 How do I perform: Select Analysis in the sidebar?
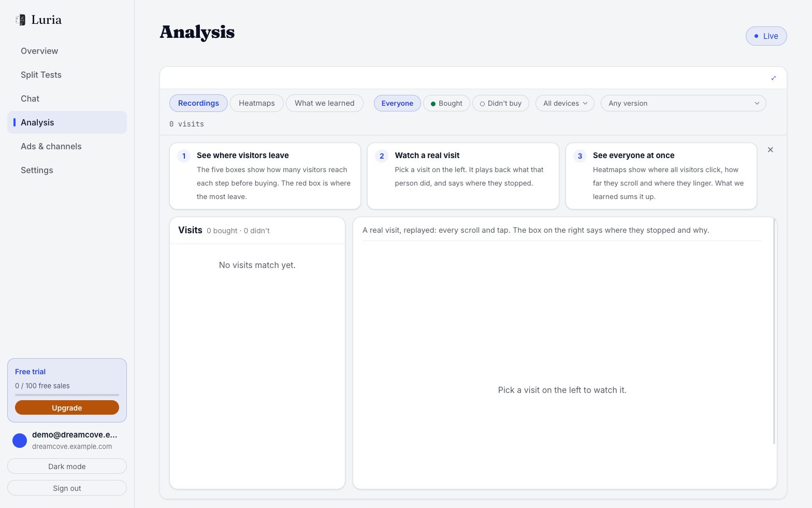pyautogui.click(x=67, y=122)
